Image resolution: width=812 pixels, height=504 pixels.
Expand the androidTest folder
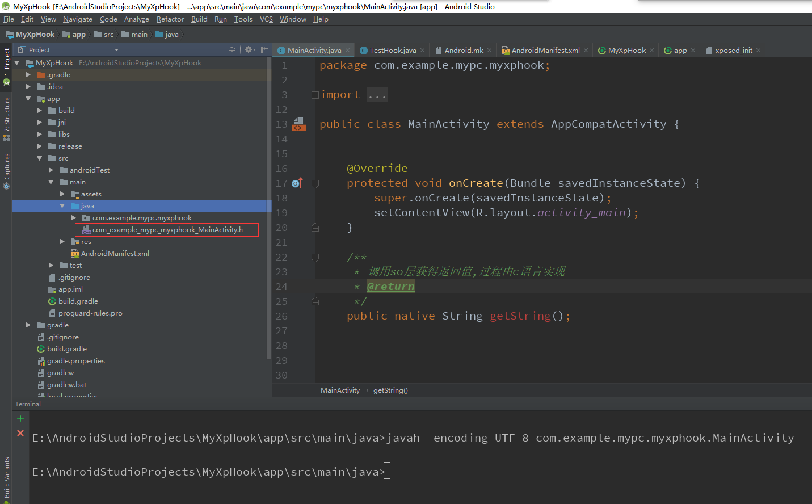51,170
